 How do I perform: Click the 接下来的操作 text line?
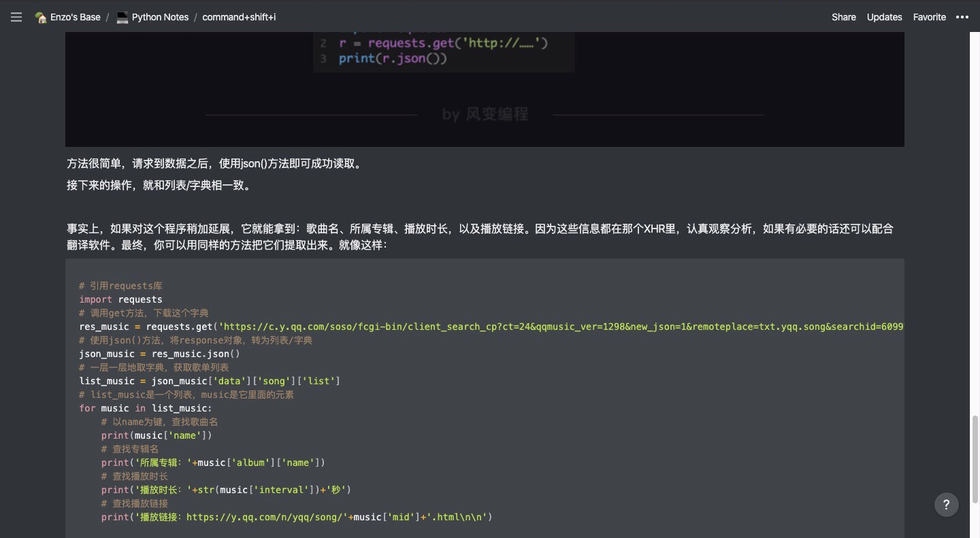click(159, 185)
